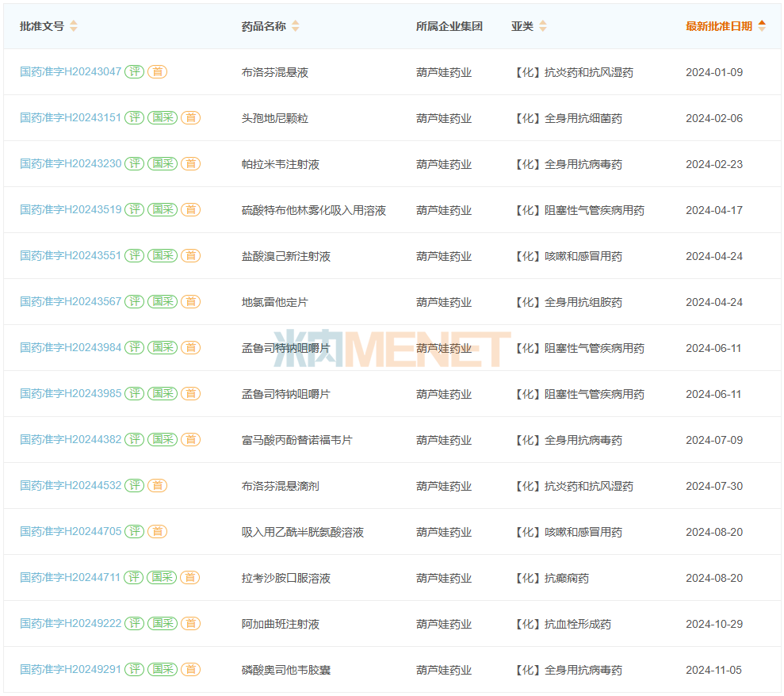The width and height of the screenshot is (784, 696).
Task: Select drug name 富马酸丙酚替诺福韦片
Action: pyautogui.click(x=297, y=441)
